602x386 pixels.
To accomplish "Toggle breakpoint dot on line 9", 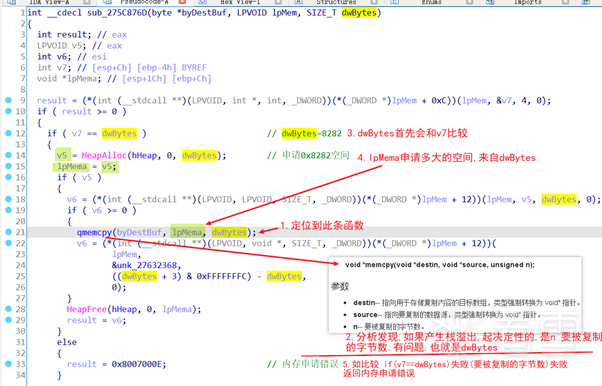I will 8,100.
